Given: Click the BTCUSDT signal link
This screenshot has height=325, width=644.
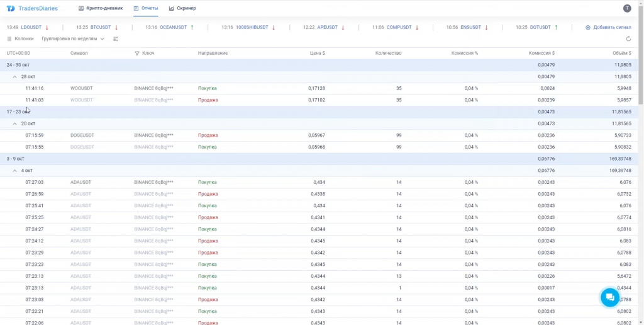Looking at the screenshot, I should click(101, 28).
